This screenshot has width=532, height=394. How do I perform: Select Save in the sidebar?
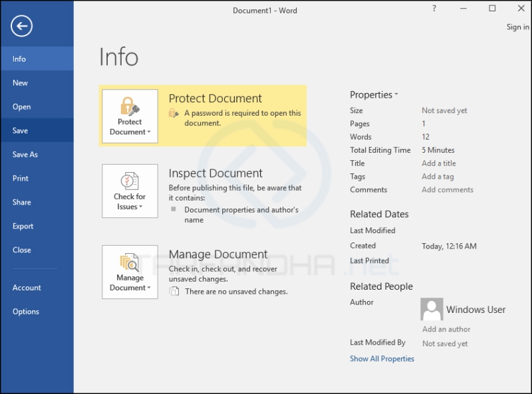pyautogui.click(x=37, y=130)
